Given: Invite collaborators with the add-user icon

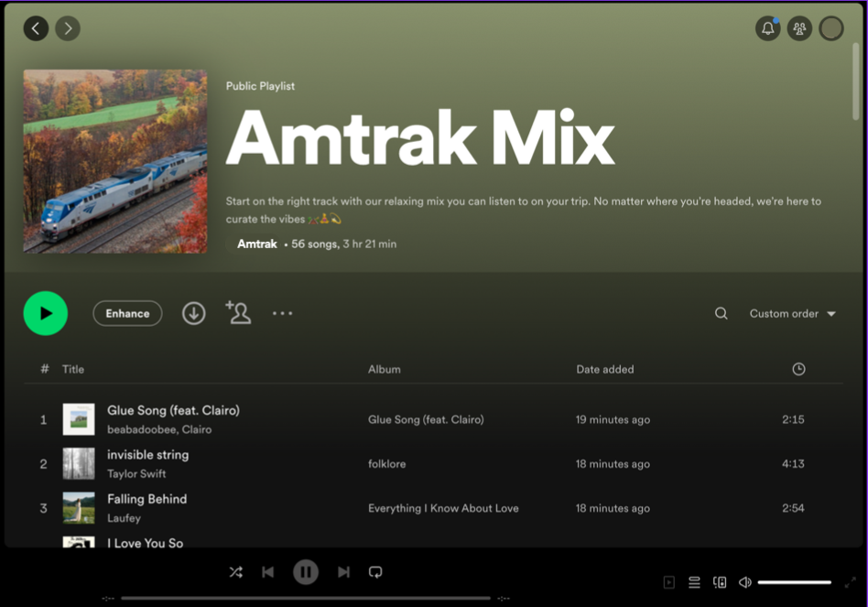Looking at the screenshot, I should pyautogui.click(x=238, y=312).
